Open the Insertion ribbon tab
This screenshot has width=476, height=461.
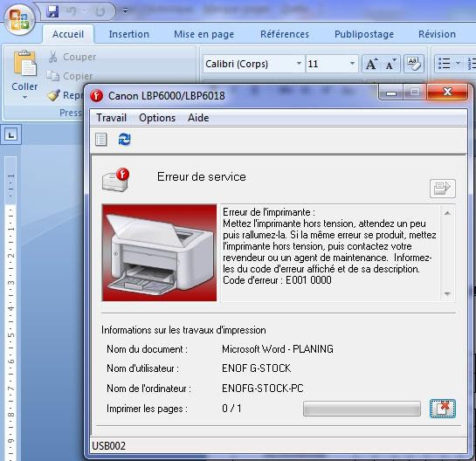(129, 34)
